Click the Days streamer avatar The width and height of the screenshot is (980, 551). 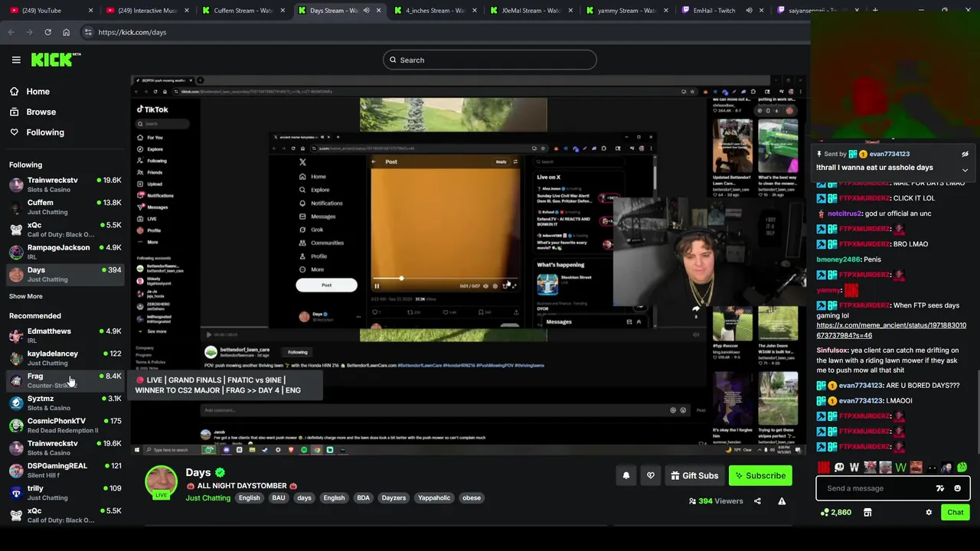tap(161, 482)
